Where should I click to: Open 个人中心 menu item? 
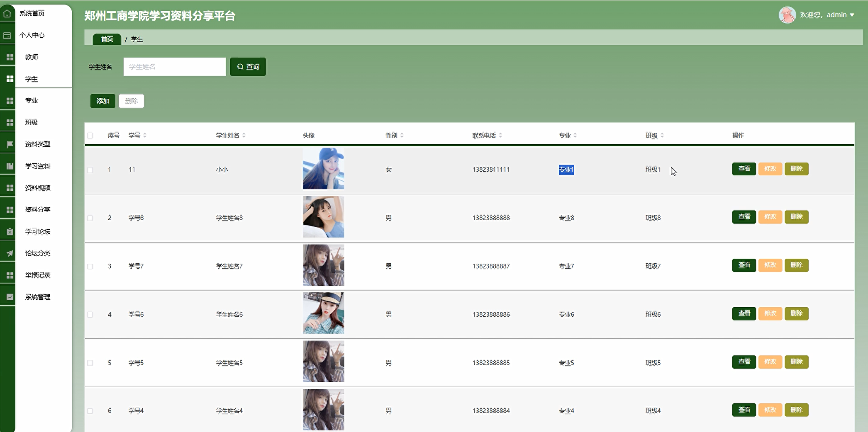coord(32,35)
